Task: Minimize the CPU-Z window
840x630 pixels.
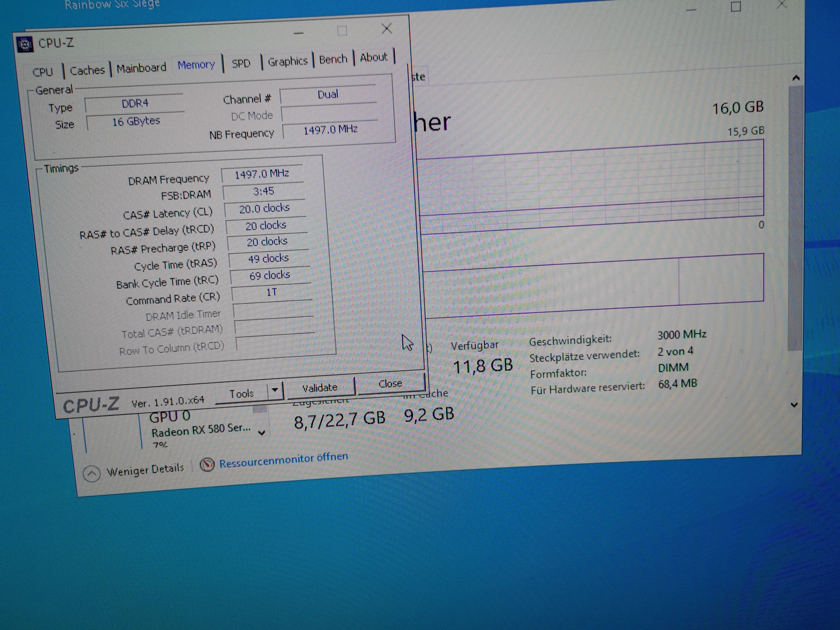Action: pyautogui.click(x=298, y=33)
